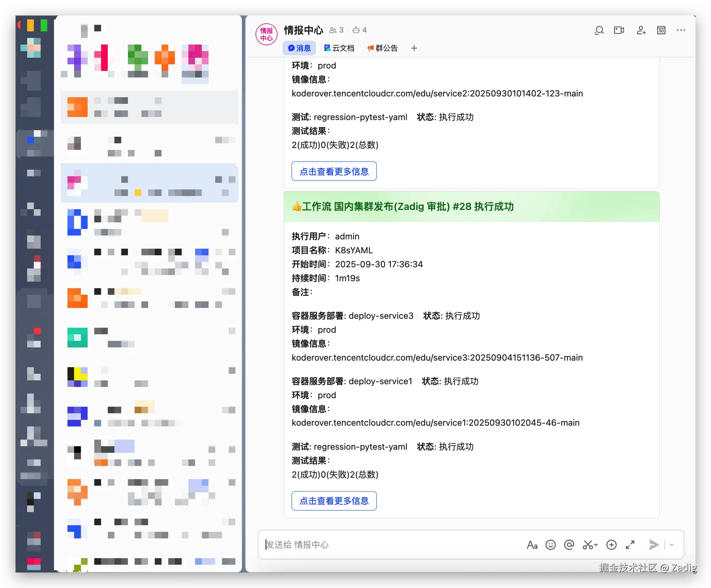The height and width of the screenshot is (588, 711).
Task: Add a new tab with plus icon
Action: tap(414, 48)
